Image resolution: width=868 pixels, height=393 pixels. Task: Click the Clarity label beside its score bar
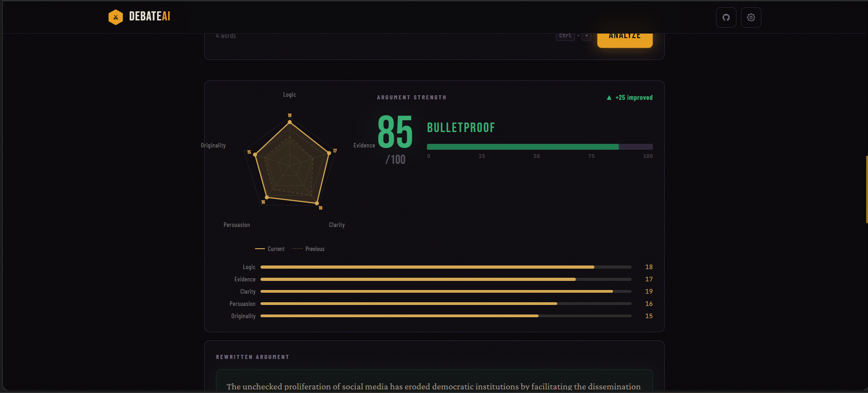(248, 292)
